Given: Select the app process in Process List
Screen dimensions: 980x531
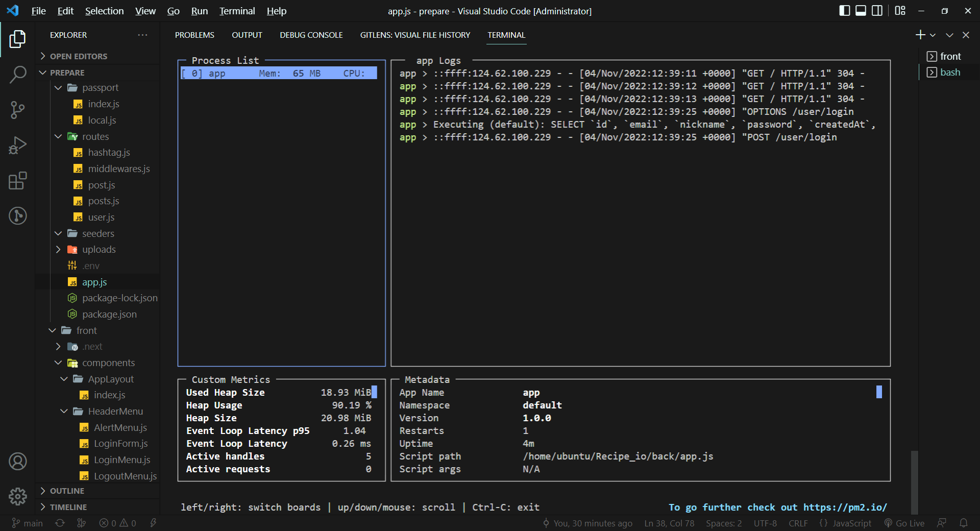Looking at the screenshot, I should point(279,74).
